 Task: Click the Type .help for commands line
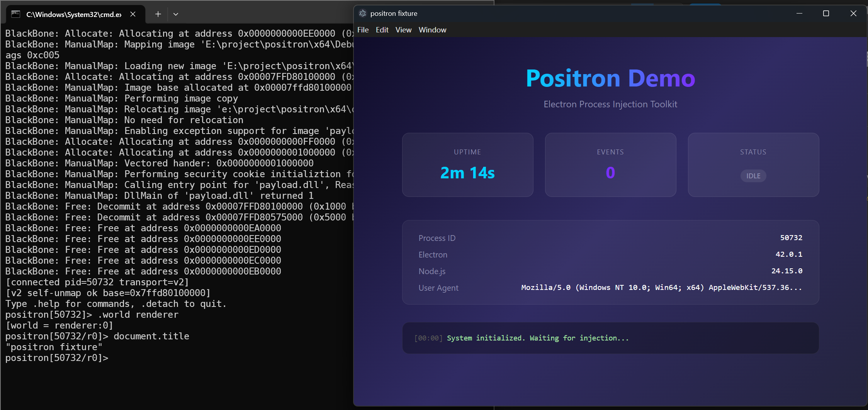click(x=116, y=304)
